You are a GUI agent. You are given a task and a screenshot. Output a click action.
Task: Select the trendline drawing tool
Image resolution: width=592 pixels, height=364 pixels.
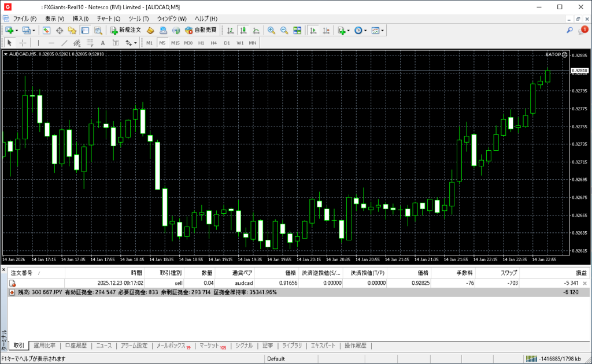pos(64,43)
